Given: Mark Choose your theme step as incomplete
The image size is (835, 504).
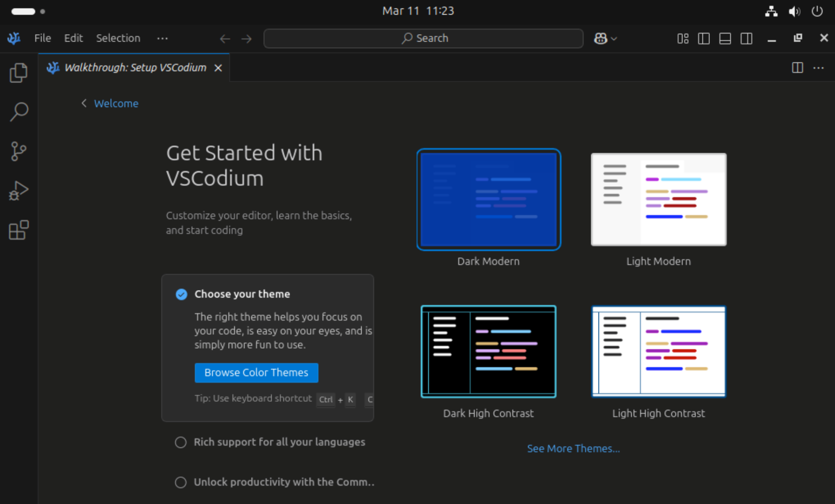Looking at the screenshot, I should [x=181, y=294].
